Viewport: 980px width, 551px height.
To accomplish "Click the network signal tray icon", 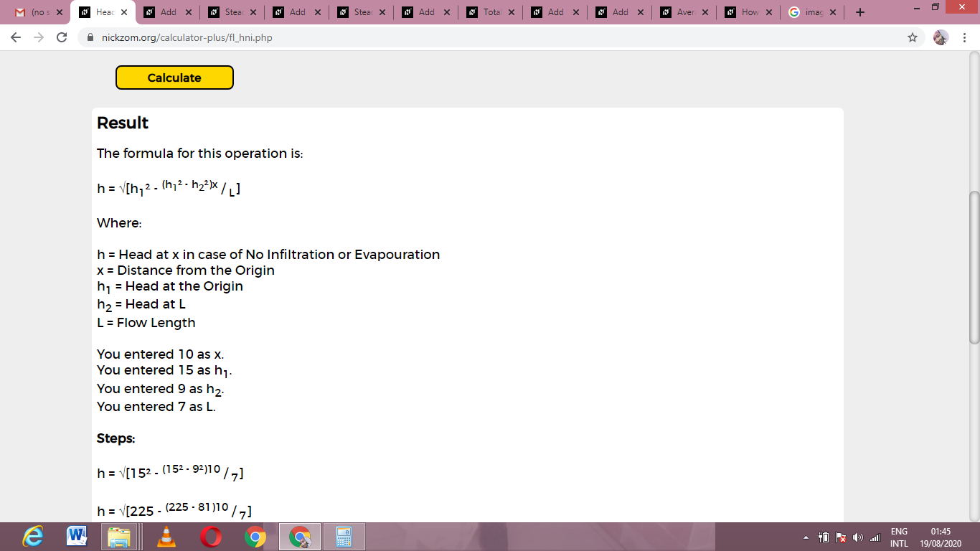I will 874,537.
